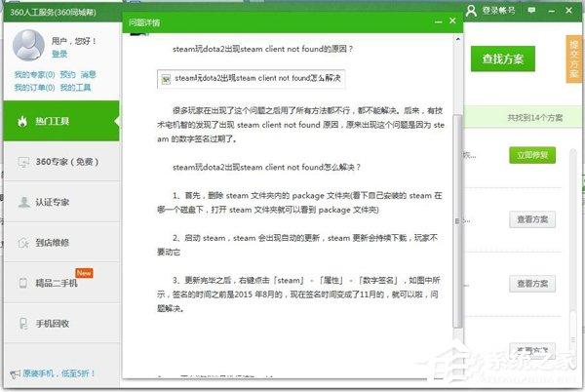585x392 pixels.
Task: Open the 我的工具 link
Action: tap(75, 88)
